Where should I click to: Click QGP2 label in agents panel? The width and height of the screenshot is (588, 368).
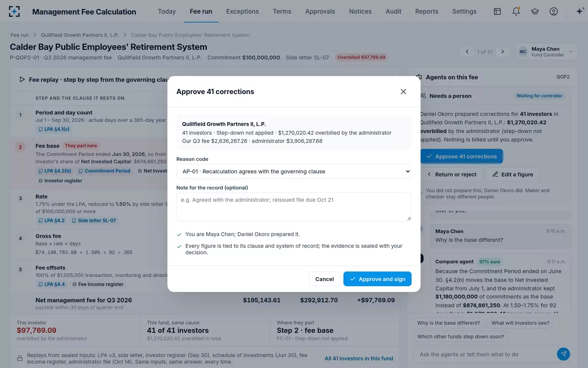click(x=563, y=77)
